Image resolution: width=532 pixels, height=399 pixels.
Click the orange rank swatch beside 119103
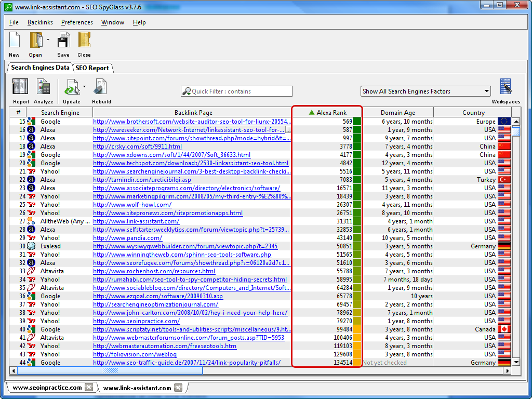[357, 345]
